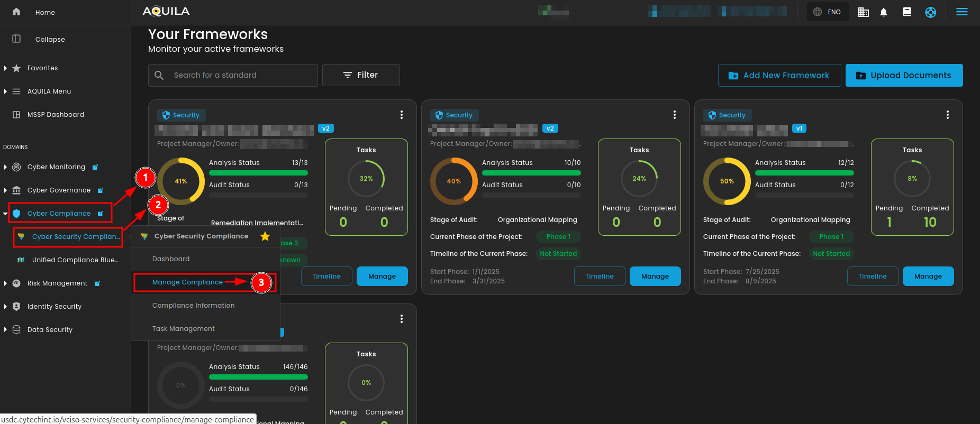Choose Task Management in the flyout menu

click(183, 329)
